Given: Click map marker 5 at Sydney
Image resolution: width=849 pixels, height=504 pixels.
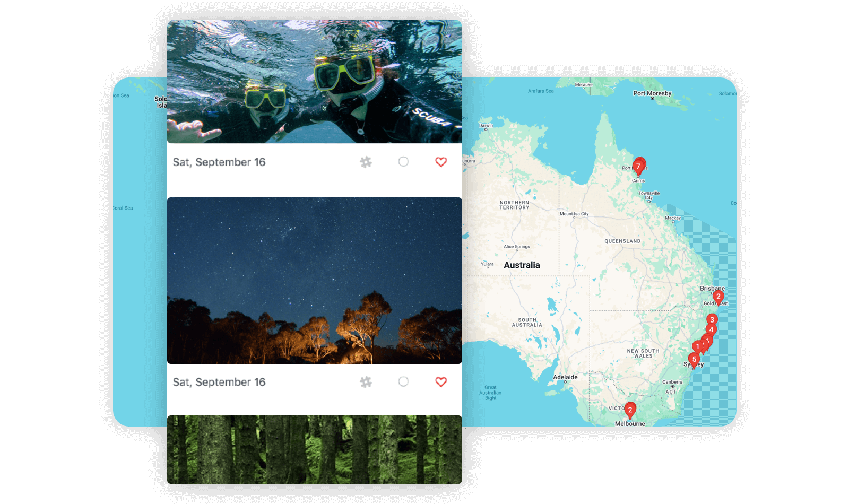Looking at the screenshot, I should [694, 360].
